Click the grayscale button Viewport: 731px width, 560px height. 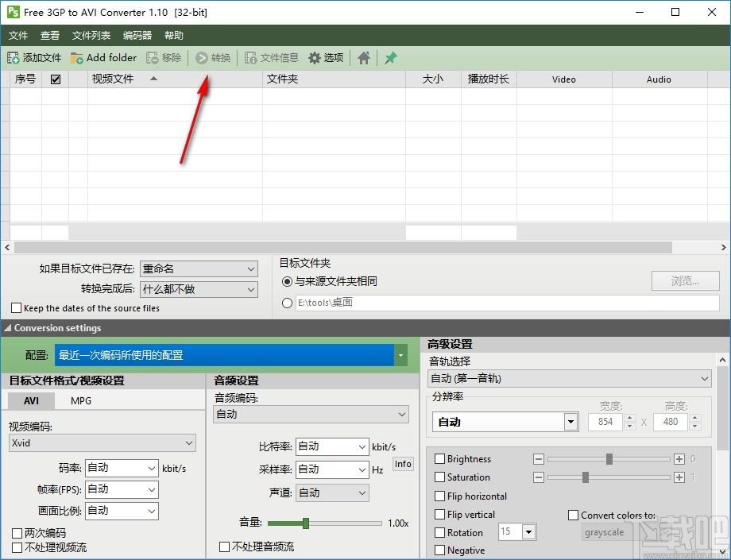[x=604, y=532]
